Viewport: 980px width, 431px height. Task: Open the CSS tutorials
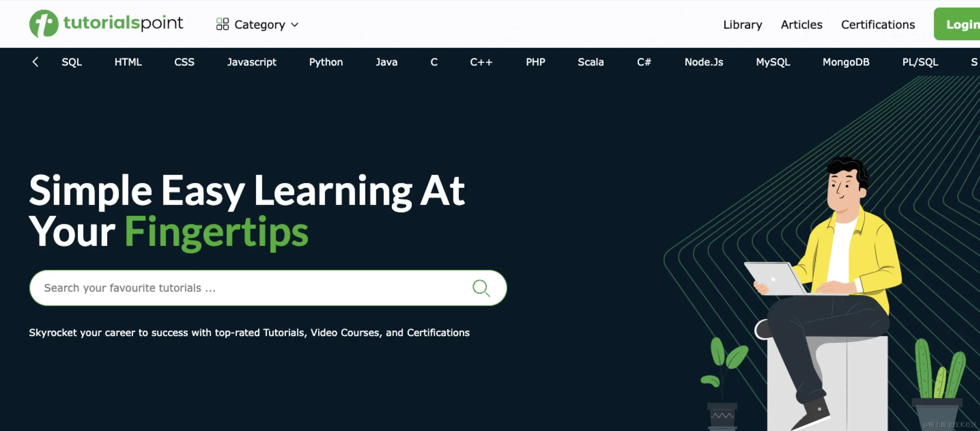coord(184,62)
